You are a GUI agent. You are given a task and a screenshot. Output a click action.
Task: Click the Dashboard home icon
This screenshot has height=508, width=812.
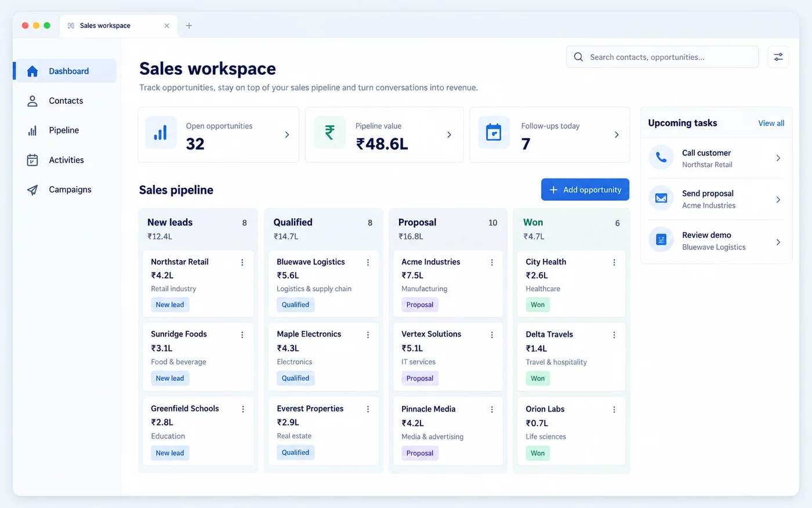32,71
